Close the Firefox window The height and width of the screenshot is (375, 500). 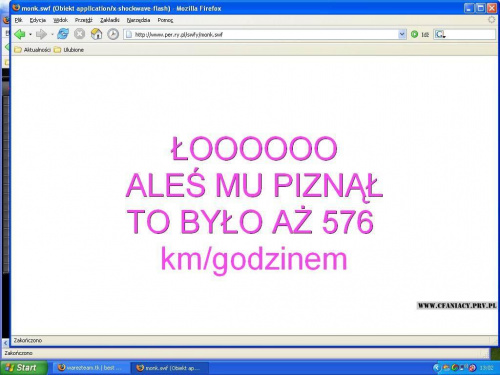(492, 8)
